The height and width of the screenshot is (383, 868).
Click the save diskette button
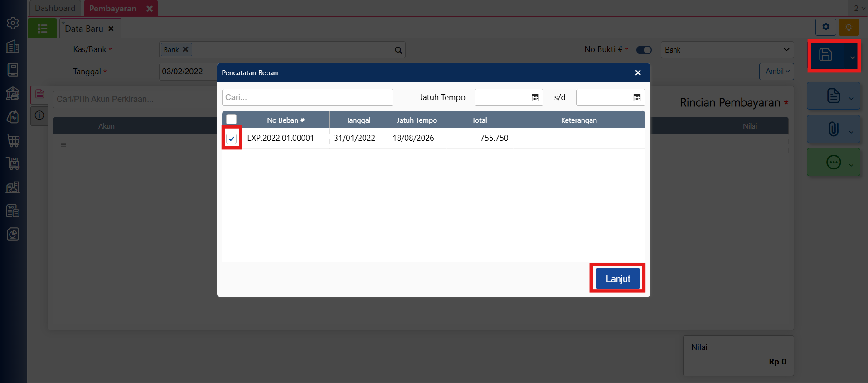coord(826,55)
